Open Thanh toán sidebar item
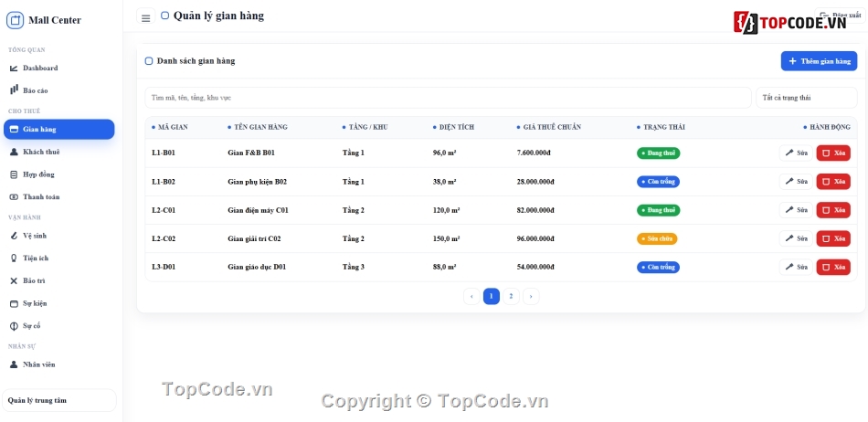The width and height of the screenshot is (868, 422). pos(58,197)
